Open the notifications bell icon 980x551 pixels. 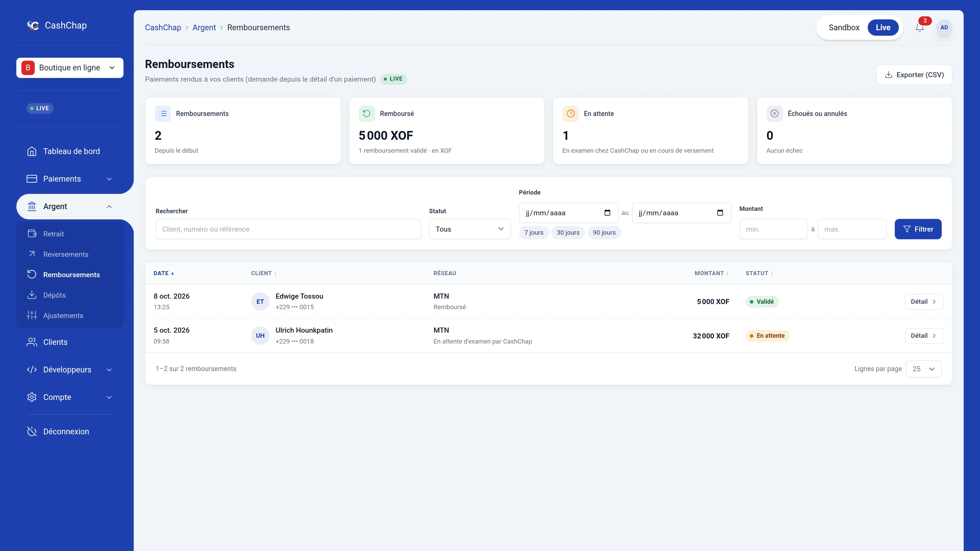click(x=919, y=27)
